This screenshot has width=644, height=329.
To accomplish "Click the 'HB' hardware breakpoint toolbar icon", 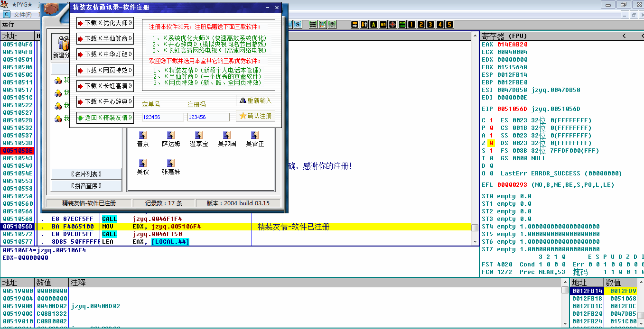I will [x=383, y=24].
